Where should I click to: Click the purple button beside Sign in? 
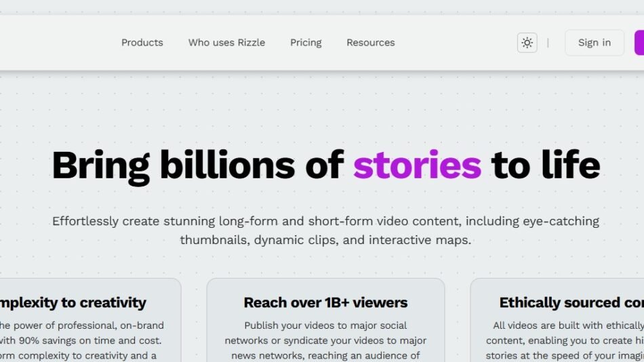click(x=639, y=42)
